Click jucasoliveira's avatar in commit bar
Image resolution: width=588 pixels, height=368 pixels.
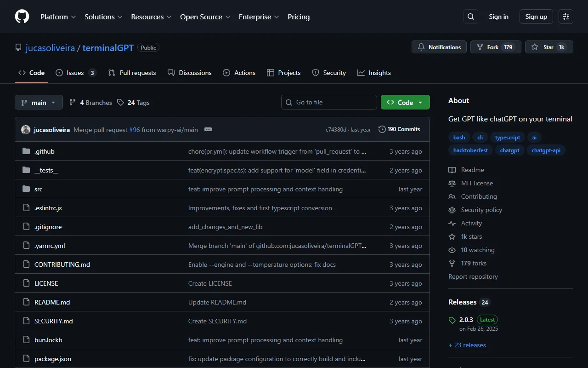click(x=26, y=130)
